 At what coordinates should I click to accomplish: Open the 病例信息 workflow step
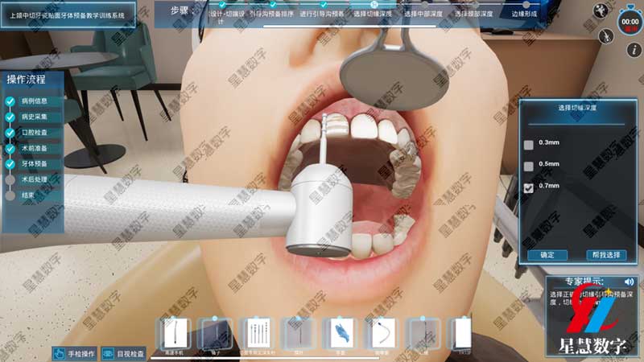click(x=35, y=101)
